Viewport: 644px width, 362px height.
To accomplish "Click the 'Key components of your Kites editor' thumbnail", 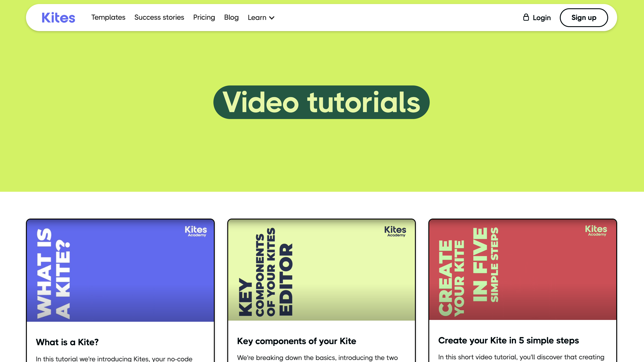I will [x=322, y=270].
